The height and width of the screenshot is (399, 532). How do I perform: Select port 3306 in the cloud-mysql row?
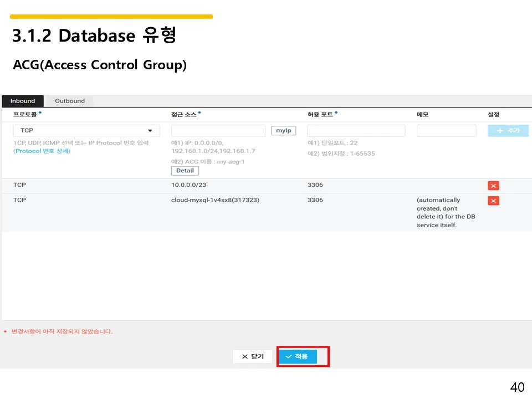click(315, 200)
